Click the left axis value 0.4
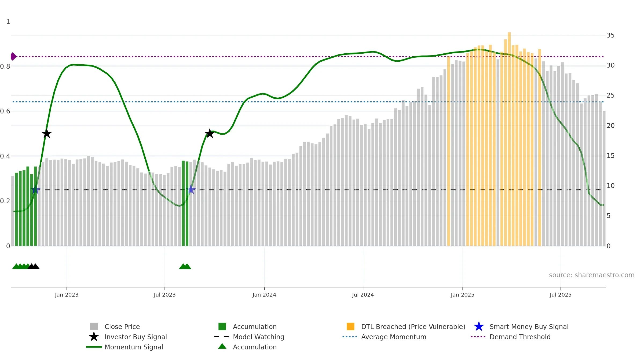644x362 pixels. [x=5, y=156]
